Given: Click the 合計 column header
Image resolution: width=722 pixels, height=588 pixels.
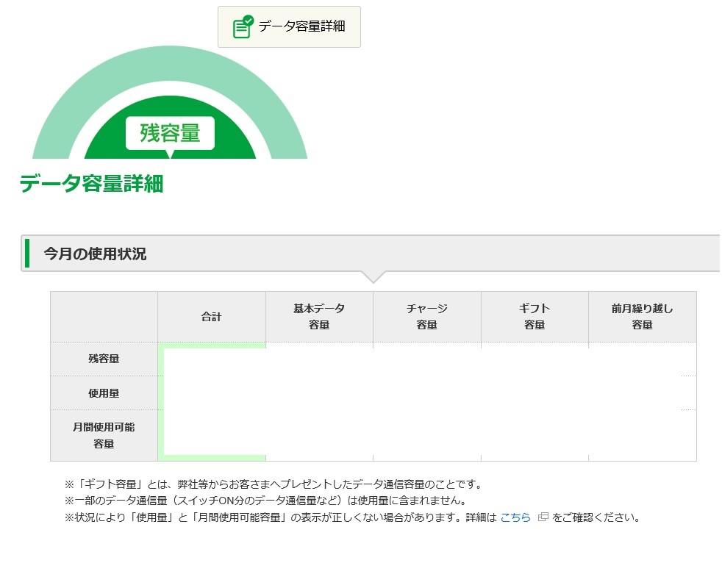Looking at the screenshot, I should [x=212, y=317].
